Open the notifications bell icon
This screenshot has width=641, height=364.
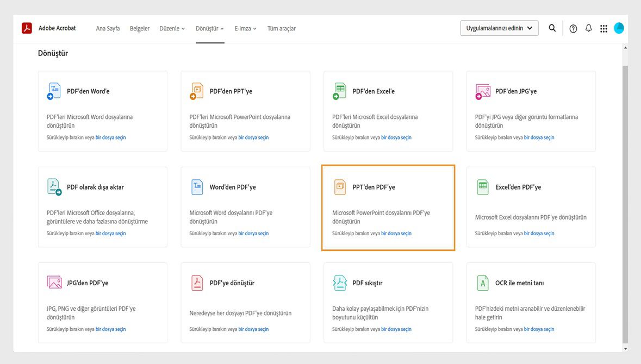click(x=588, y=28)
